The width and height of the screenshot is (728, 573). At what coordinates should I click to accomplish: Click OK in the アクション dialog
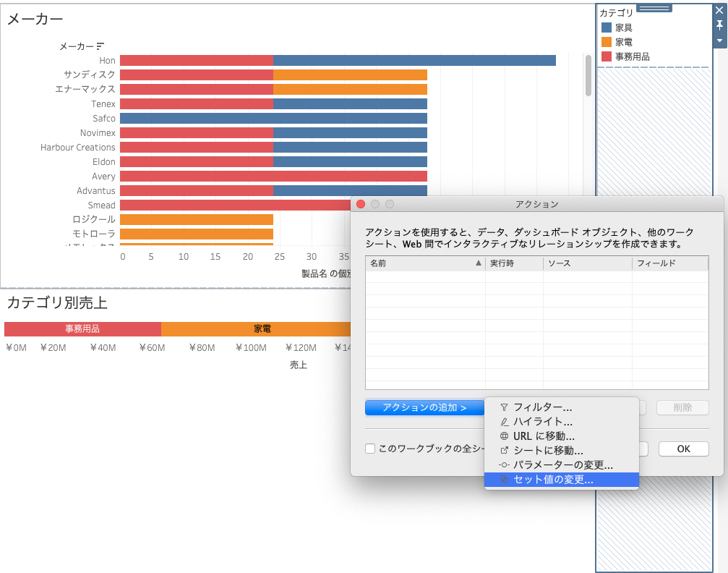click(x=683, y=449)
